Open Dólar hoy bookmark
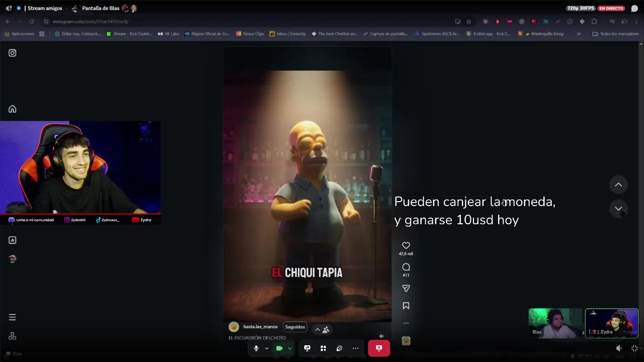This screenshot has width=644, height=362. [x=77, y=34]
